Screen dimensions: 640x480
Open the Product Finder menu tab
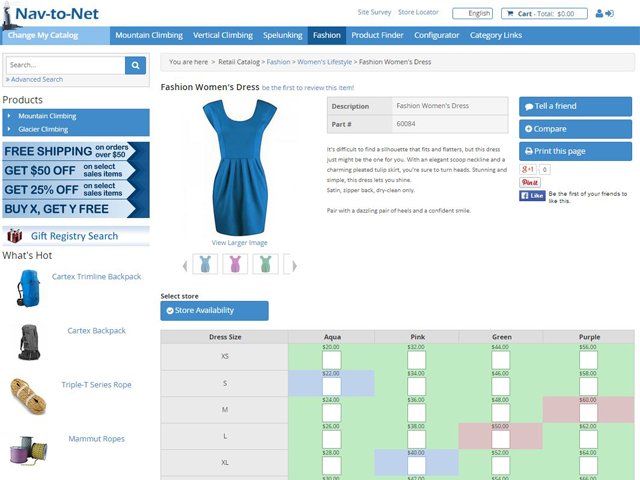[378, 35]
